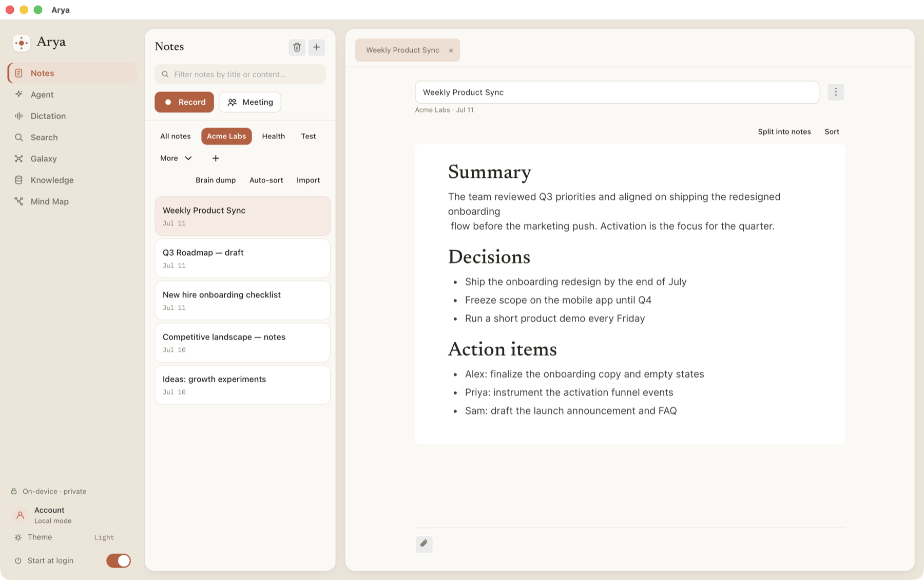Open the Mind Map view
The width and height of the screenshot is (924, 580).
point(72,201)
